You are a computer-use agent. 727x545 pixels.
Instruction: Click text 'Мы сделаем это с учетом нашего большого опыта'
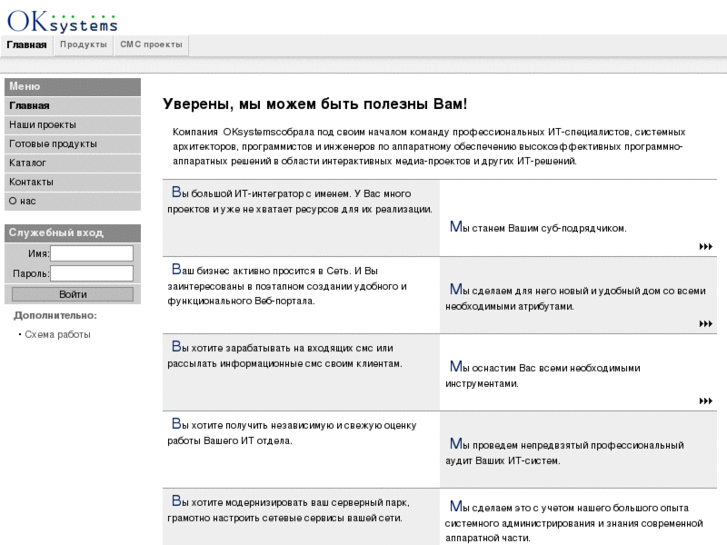click(569, 507)
